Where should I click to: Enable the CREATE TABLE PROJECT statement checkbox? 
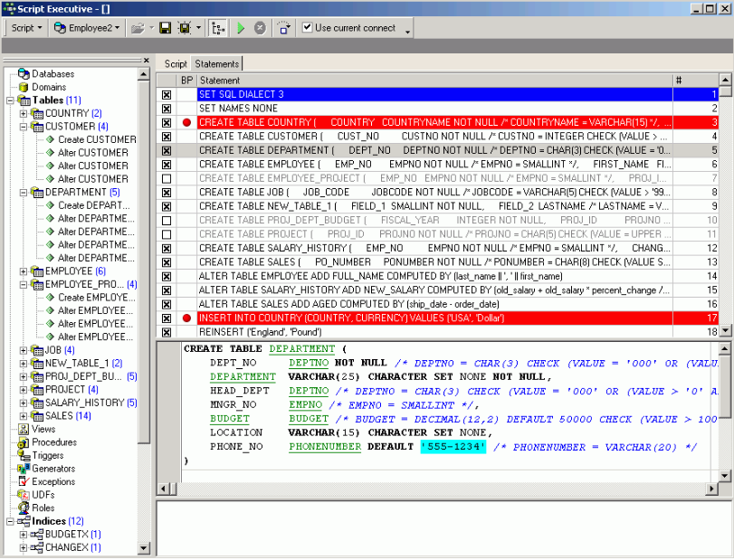tap(167, 234)
